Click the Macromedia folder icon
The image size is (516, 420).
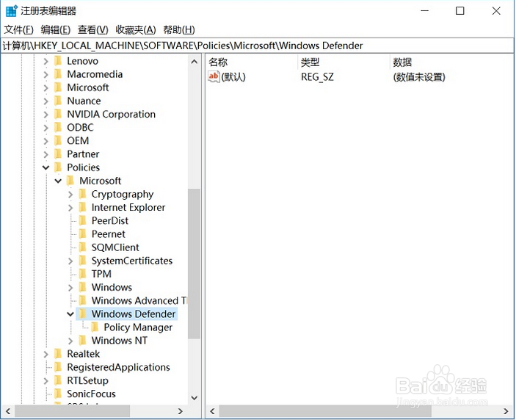(58, 74)
